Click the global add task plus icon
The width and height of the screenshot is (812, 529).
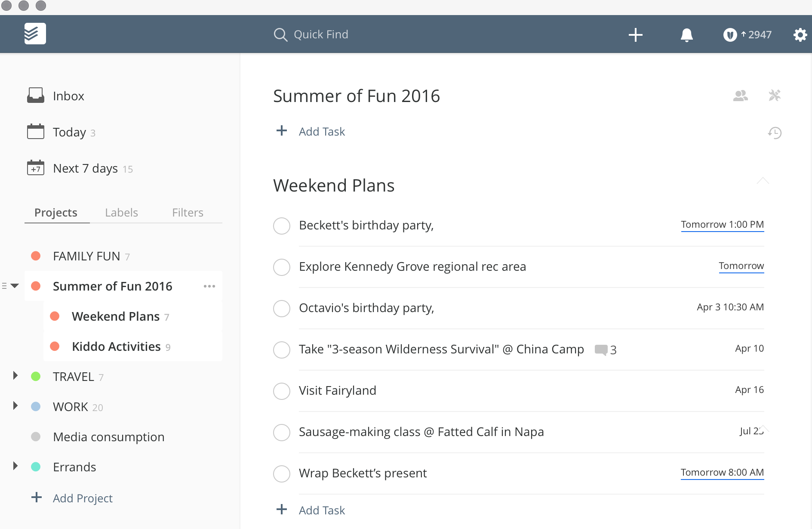click(x=635, y=34)
